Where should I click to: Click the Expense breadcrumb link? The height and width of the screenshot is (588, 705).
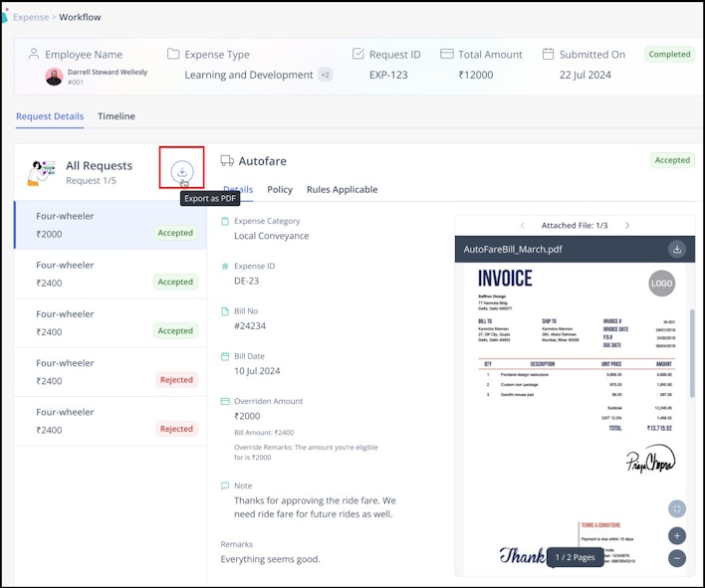coord(31,17)
